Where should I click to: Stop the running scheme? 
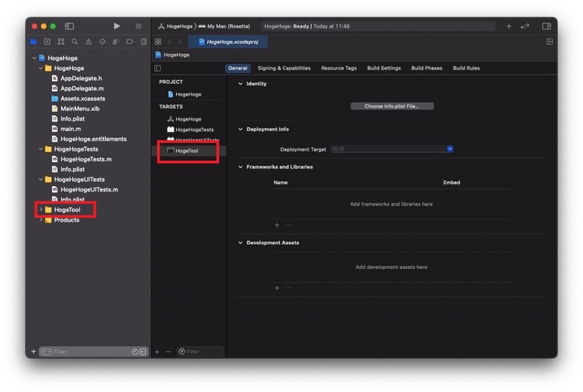(138, 26)
